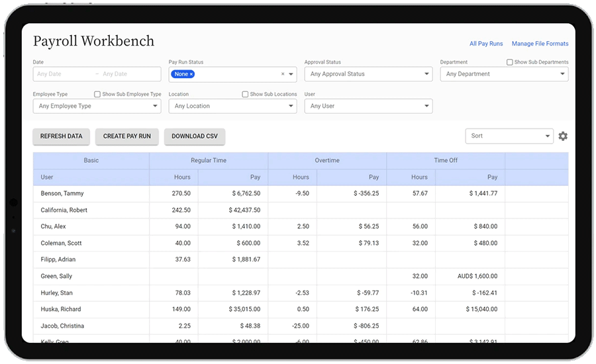
Task: Select the Time Off column group header
Action: click(x=446, y=160)
